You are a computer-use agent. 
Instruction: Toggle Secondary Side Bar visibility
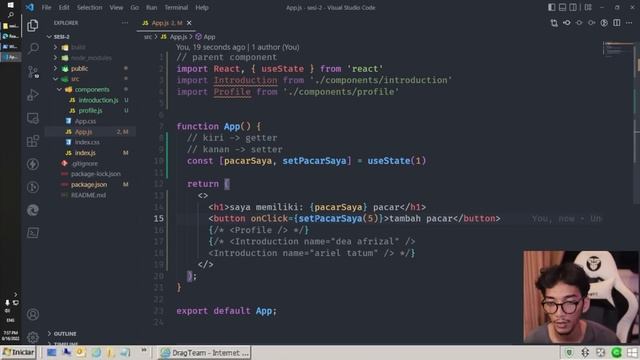coord(573,7)
